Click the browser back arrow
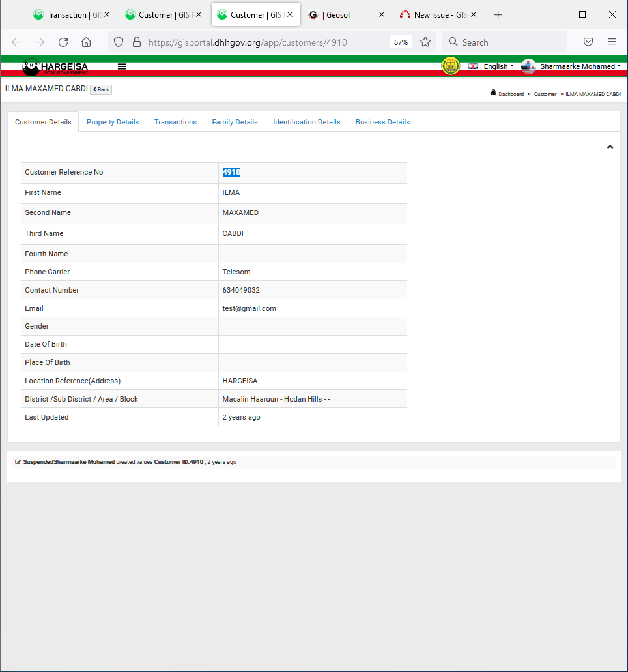The height and width of the screenshot is (672, 628). click(16, 42)
